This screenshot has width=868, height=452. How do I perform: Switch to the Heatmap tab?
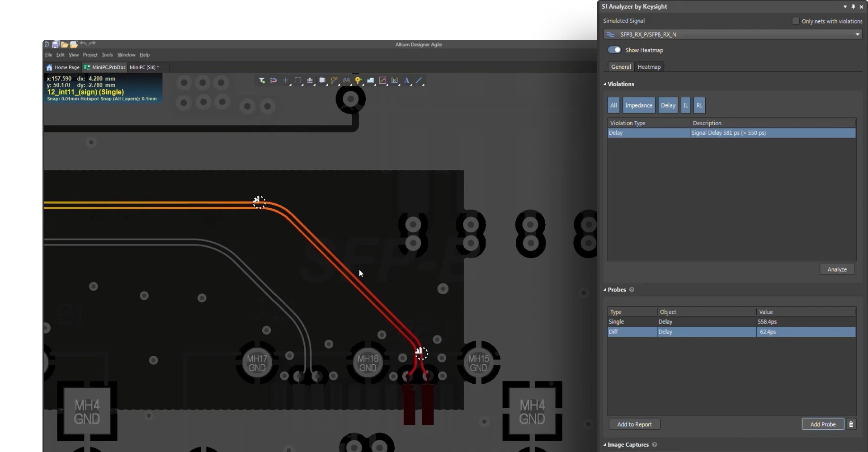(x=649, y=67)
